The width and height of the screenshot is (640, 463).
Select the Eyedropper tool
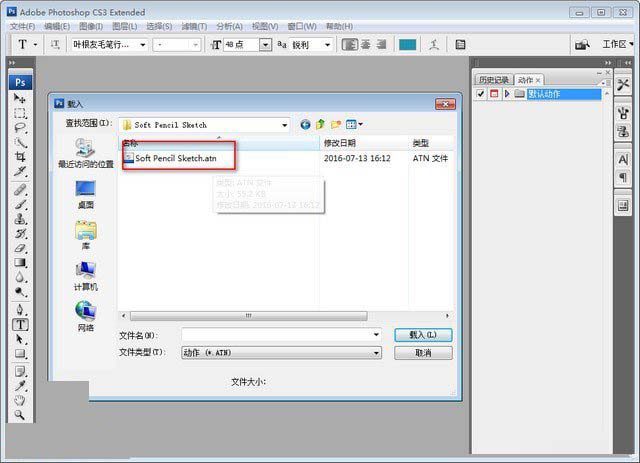click(20, 386)
